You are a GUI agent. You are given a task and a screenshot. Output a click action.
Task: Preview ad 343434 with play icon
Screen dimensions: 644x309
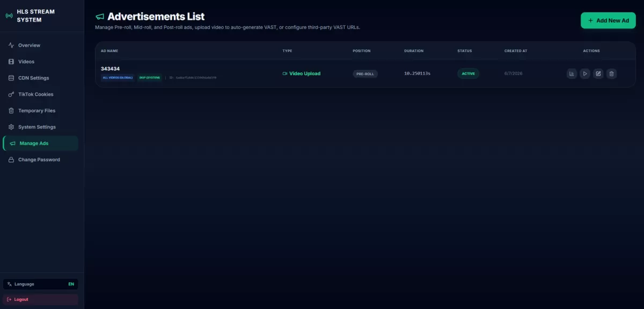[585, 74]
